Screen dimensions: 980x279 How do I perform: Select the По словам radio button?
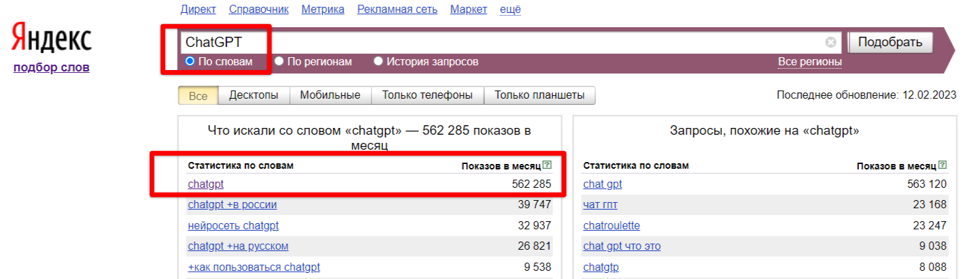(x=190, y=62)
